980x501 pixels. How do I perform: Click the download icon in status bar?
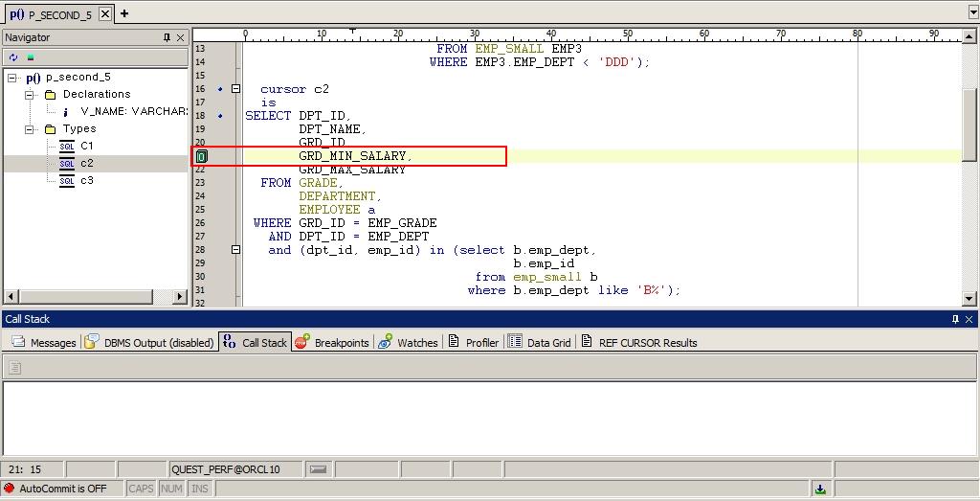pyautogui.click(x=820, y=489)
